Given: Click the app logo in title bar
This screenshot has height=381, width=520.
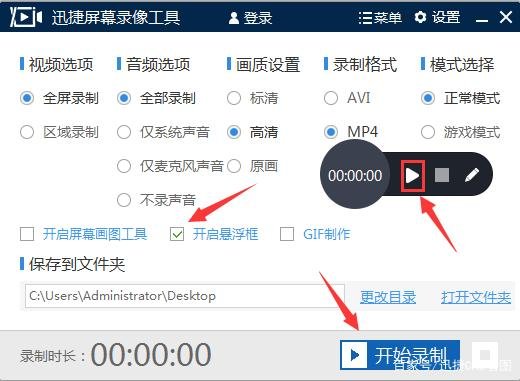Looking at the screenshot, I should (26, 16).
